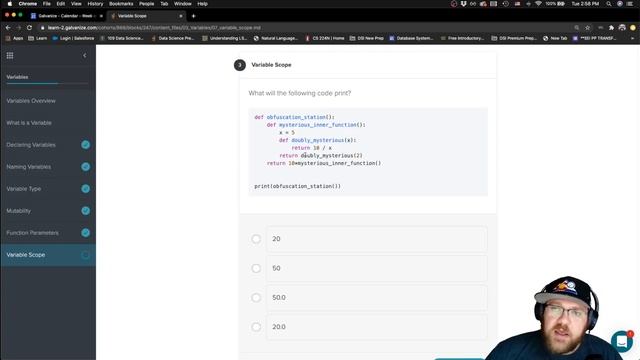Image resolution: width=640 pixels, height=360 pixels.
Task: Click the Declaring Variables completed checkmark
Action: point(85,144)
